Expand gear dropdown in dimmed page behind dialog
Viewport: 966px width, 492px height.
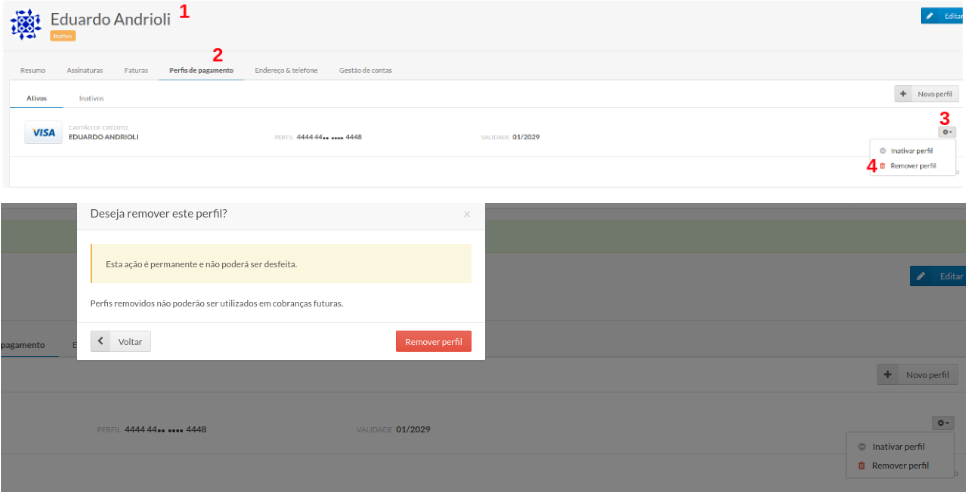pos(945,424)
